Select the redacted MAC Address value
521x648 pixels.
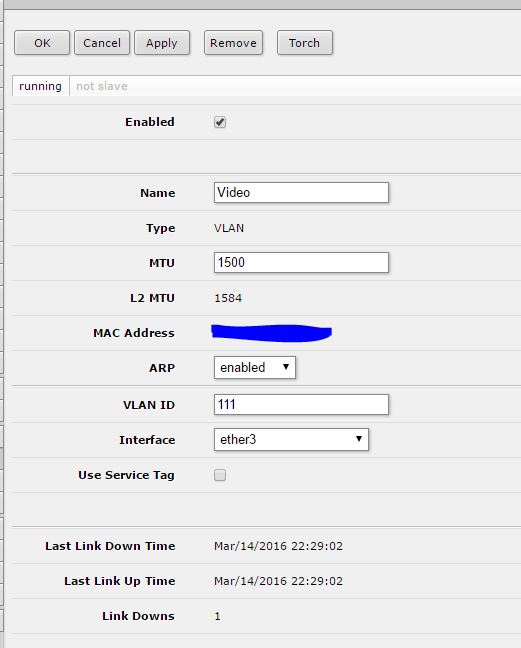pyautogui.click(x=271, y=333)
